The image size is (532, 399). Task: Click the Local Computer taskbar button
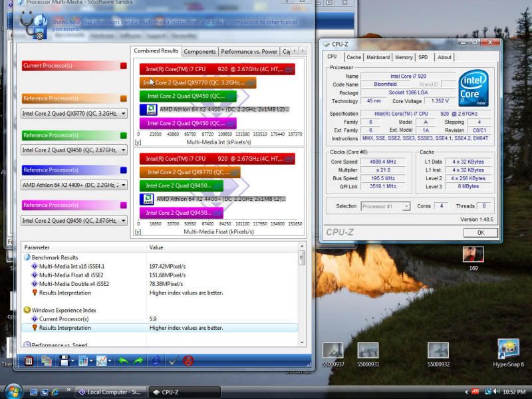[110, 392]
